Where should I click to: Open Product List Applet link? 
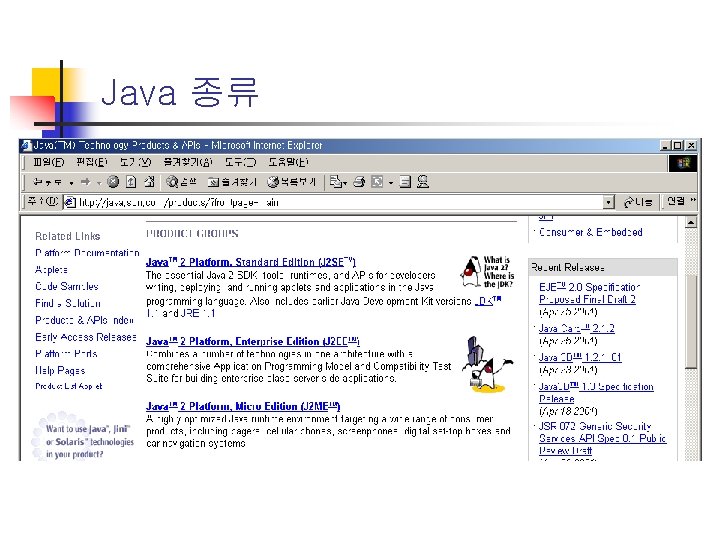pyautogui.click(x=69, y=387)
